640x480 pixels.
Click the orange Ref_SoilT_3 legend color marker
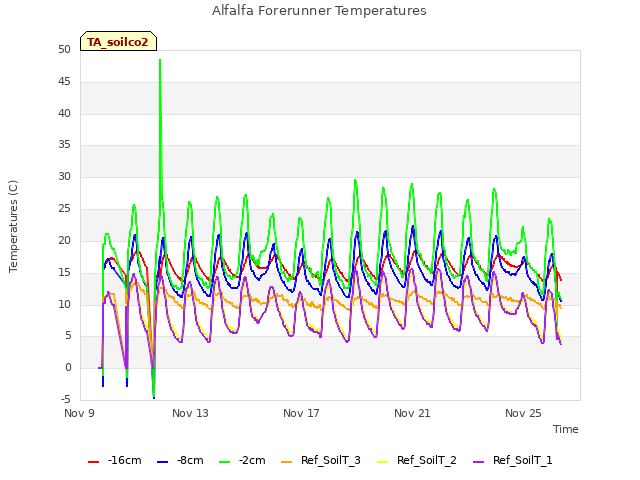(287, 462)
